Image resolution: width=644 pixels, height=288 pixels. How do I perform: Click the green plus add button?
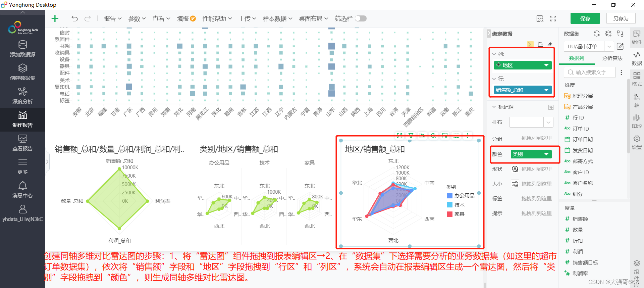coord(55,18)
